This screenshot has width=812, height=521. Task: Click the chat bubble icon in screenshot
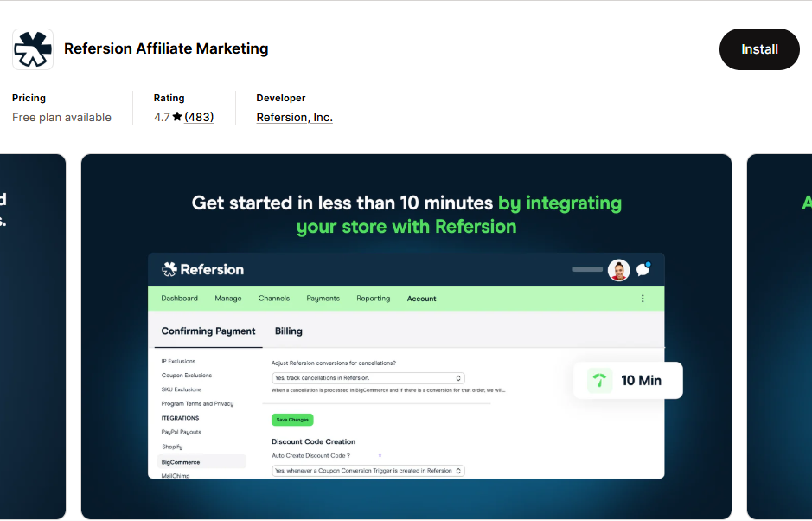tap(643, 269)
